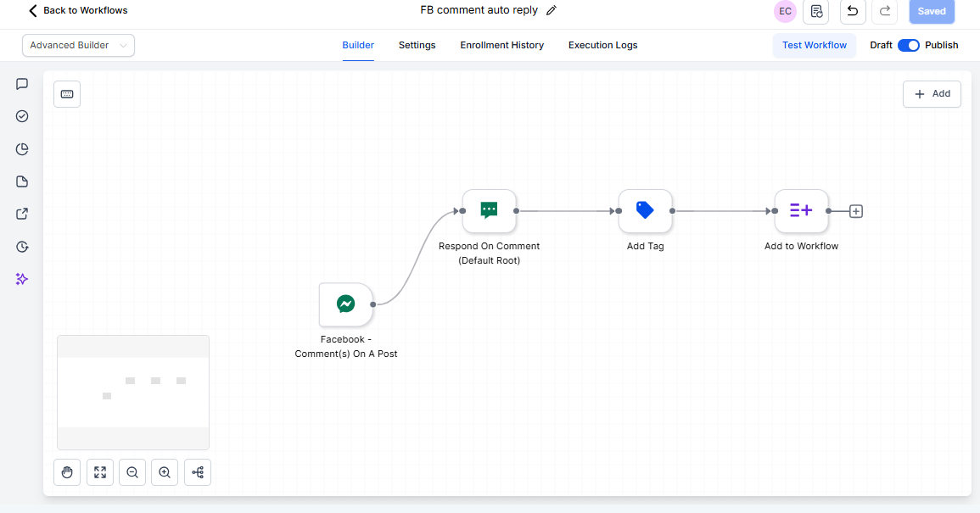The height and width of the screenshot is (513, 980).
Task: Select the Add to Workflow node
Action: pyautogui.click(x=801, y=210)
